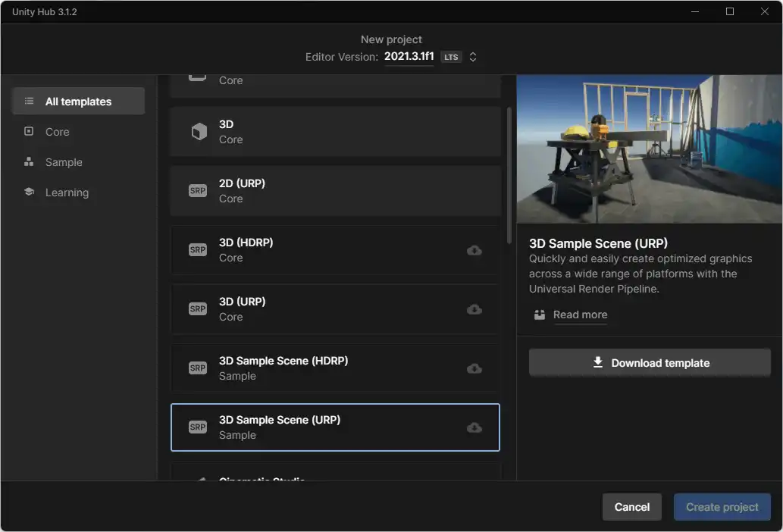Click the Read more book icon
Image resolution: width=783 pixels, height=532 pixels.
coord(540,315)
